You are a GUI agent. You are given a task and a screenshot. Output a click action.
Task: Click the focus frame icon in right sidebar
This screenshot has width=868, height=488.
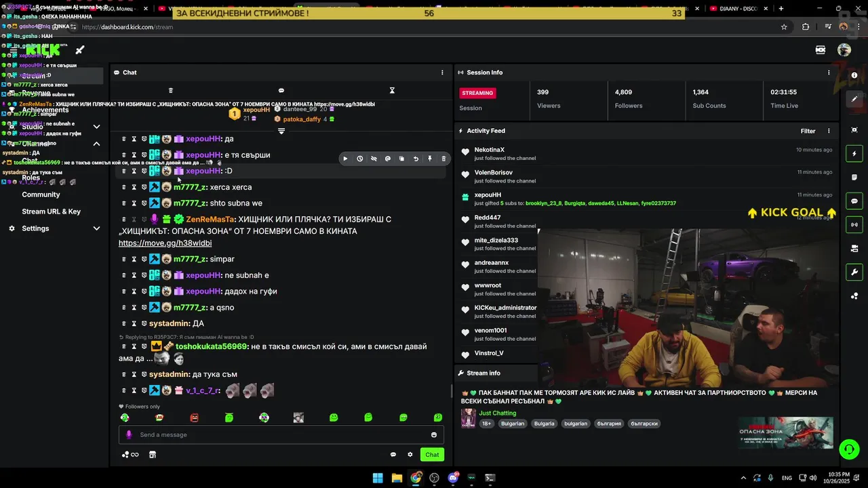[x=854, y=129]
